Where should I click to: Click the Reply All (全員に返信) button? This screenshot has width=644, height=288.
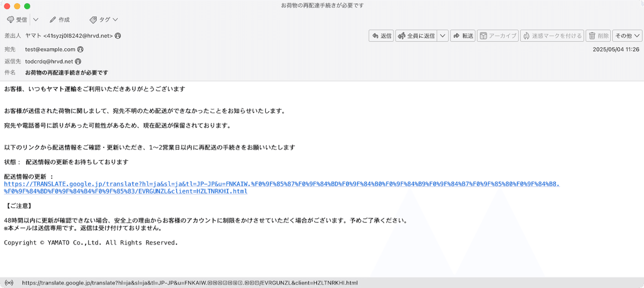[416, 36]
